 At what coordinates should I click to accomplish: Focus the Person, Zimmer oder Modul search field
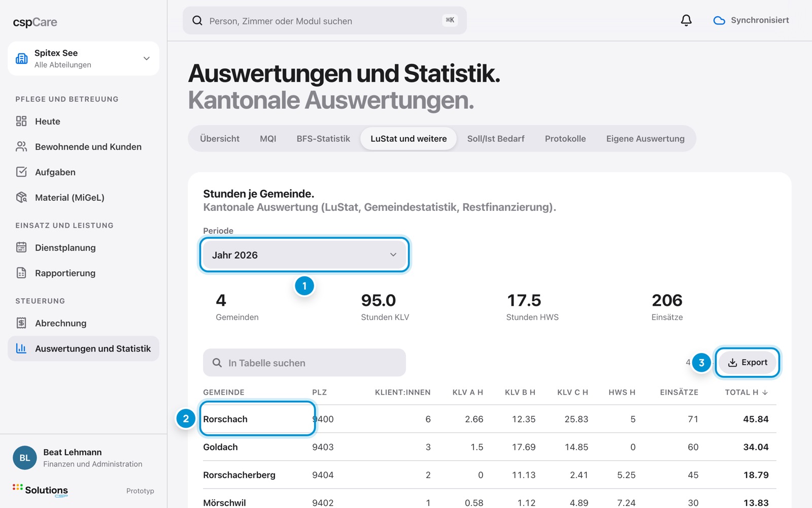(x=325, y=20)
